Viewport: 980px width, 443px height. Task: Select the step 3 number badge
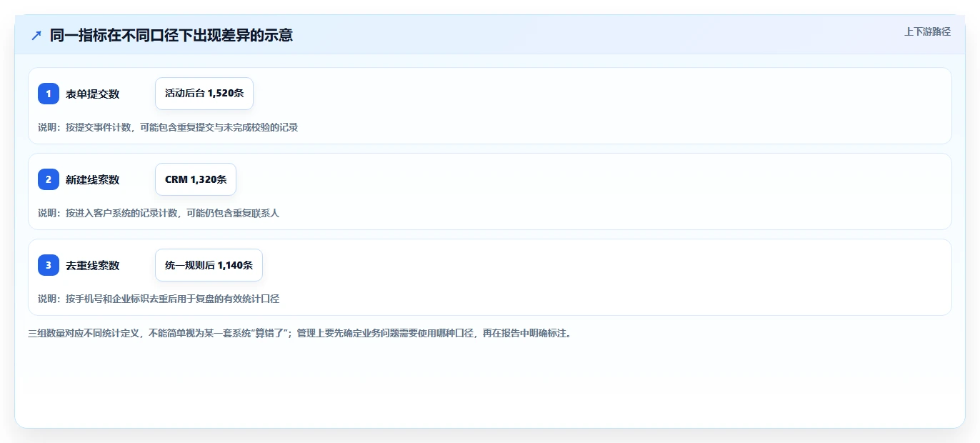49,265
